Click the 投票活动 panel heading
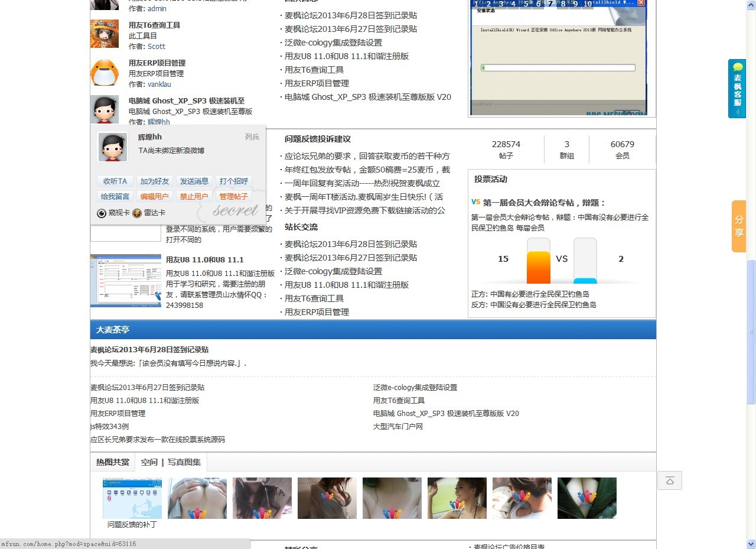This screenshot has width=756, height=549. pyautogui.click(x=491, y=180)
